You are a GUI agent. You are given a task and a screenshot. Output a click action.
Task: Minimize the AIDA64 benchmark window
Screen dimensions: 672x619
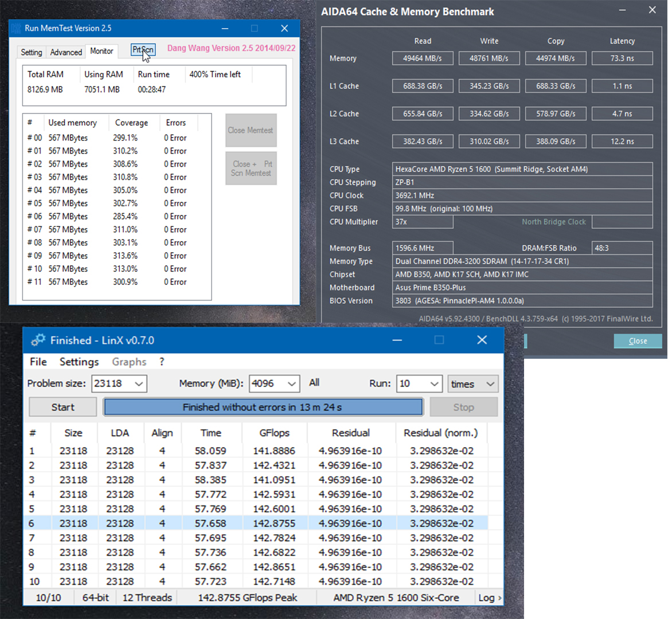click(622, 10)
